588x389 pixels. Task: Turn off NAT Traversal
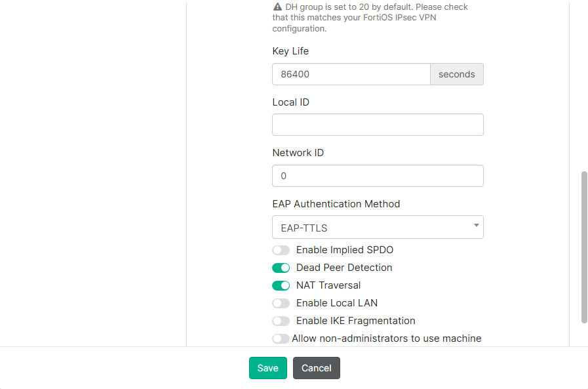(281, 285)
